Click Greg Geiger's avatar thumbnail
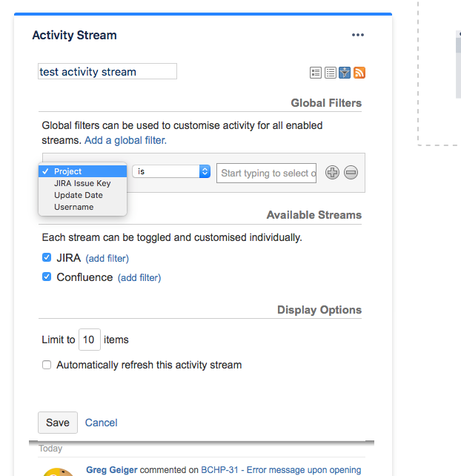Viewport: 461px width, 476px height. click(59, 472)
